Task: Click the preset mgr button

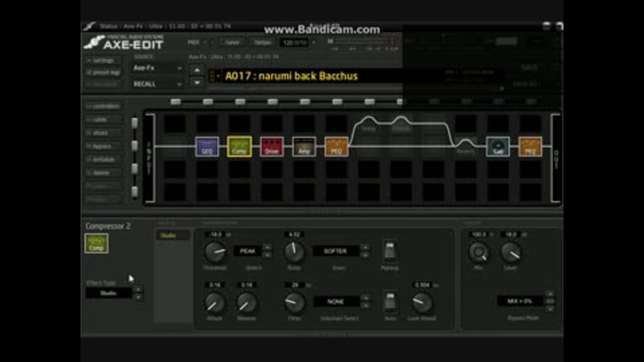Action: 103,72
